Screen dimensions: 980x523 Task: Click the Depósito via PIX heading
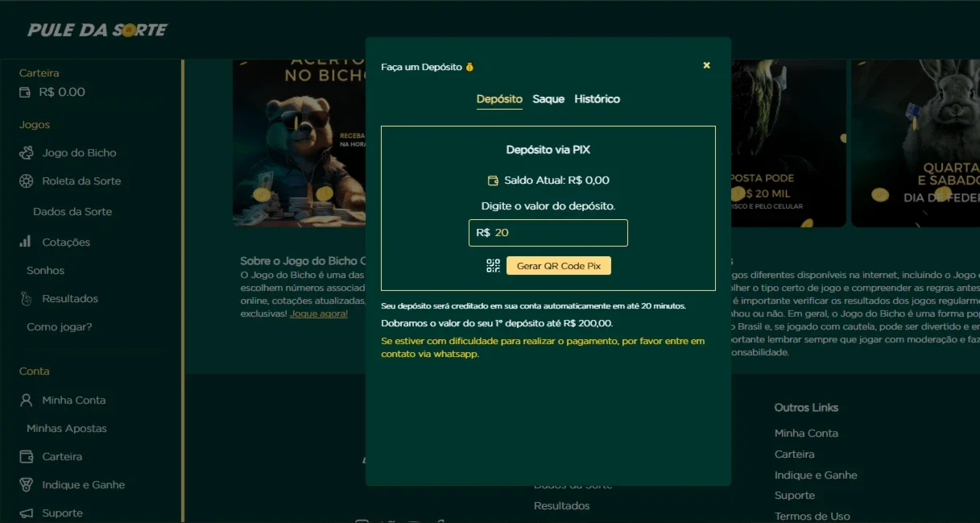(x=548, y=150)
